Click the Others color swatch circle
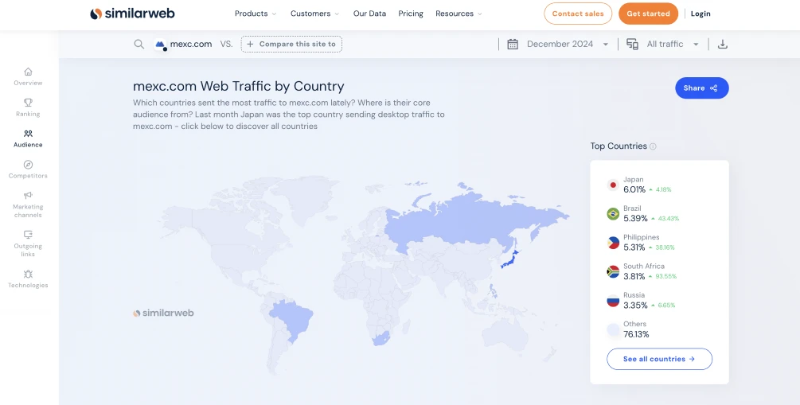Screen dimensions: 800x405 (613, 330)
